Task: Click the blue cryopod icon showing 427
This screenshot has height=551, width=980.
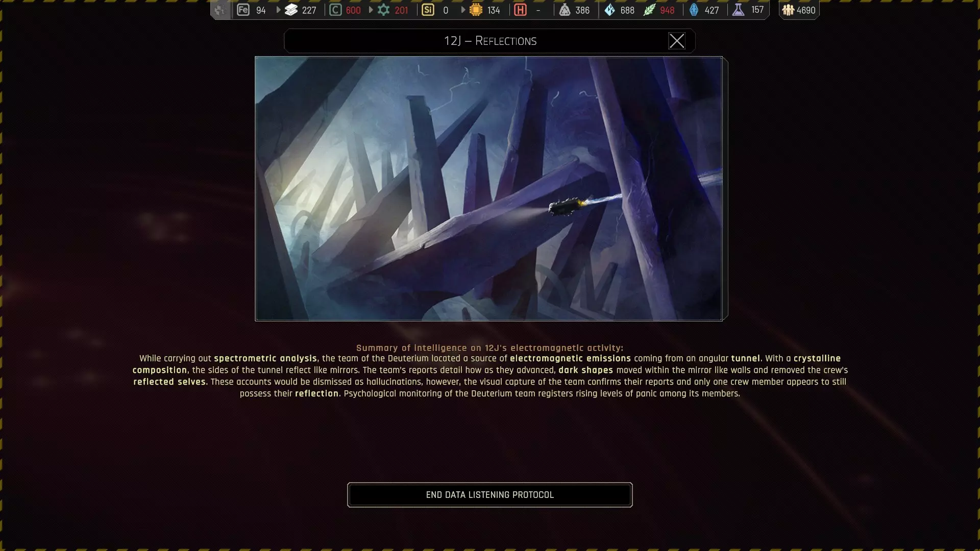Action: coord(694,10)
